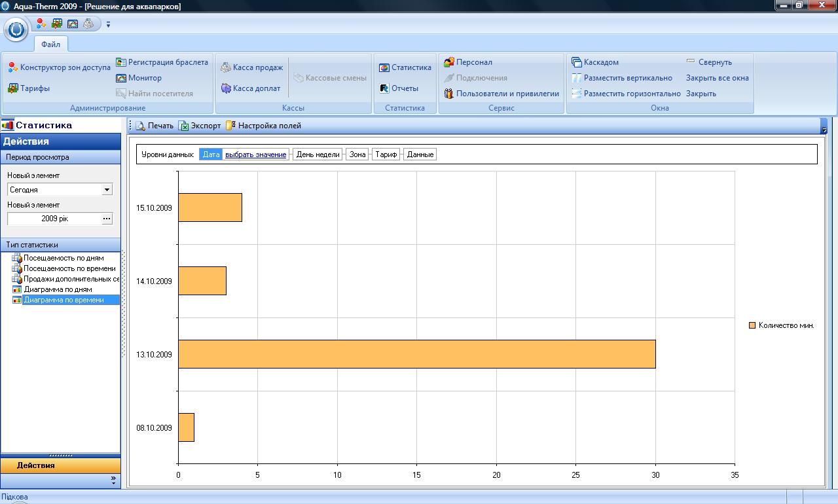Click the Найти посетителя ribbon item

(155, 94)
